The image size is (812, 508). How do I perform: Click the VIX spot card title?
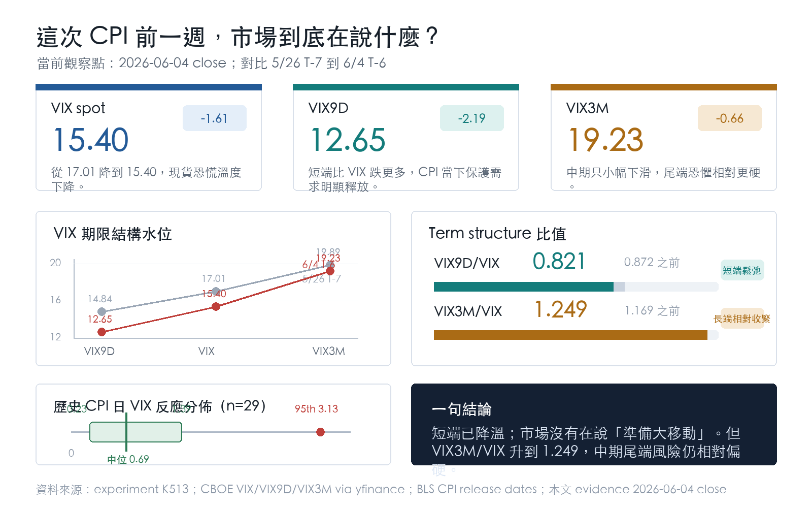point(78,108)
